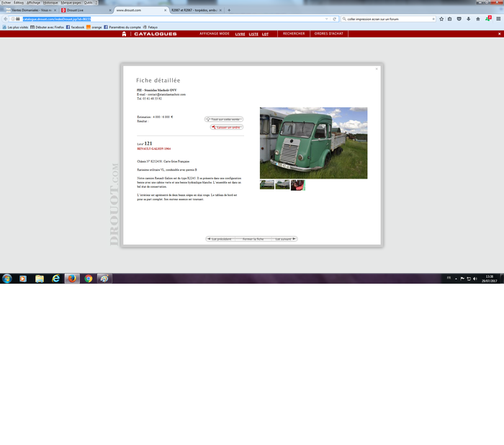The height and width of the screenshot is (445, 504).
Task: Go to 'Lot suivant'
Action: 285,239
